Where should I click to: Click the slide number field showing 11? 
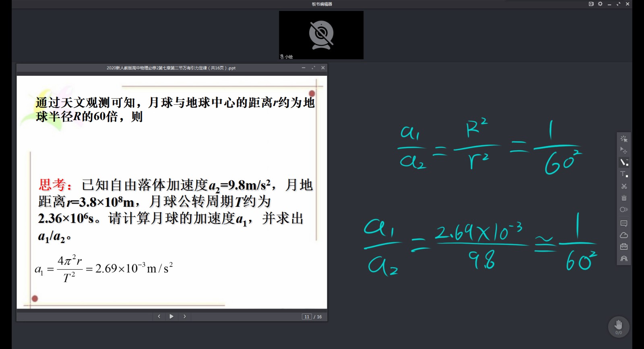[x=307, y=317]
